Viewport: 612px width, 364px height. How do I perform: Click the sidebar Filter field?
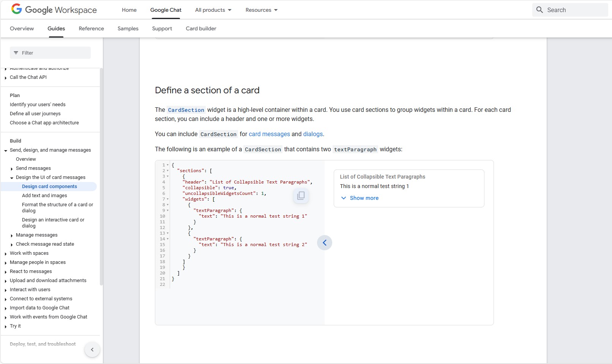pyautogui.click(x=50, y=53)
